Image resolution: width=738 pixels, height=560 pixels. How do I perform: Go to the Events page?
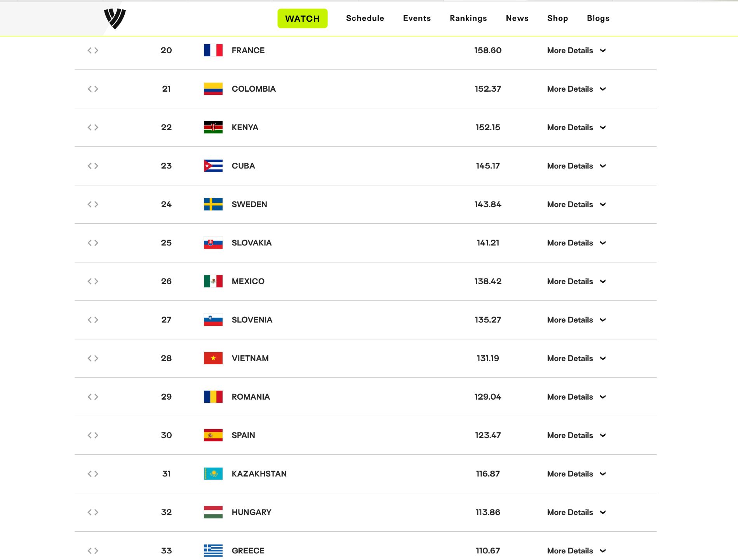417,18
